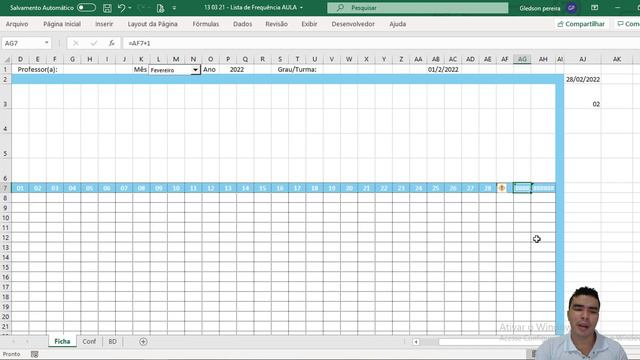The image size is (640, 360).
Task: Switch to the BD sheet tab
Action: pos(112,342)
